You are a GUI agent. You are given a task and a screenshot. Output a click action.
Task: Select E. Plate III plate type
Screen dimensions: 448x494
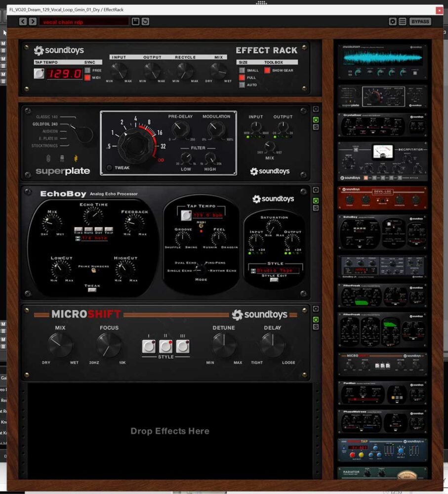pyautogui.click(x=48, y=139)
